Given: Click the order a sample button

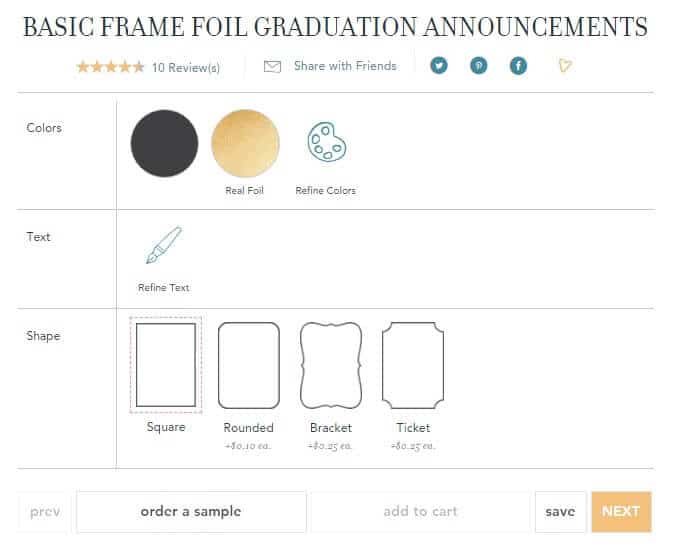Looking at the screenshot, I should point(191,511).
